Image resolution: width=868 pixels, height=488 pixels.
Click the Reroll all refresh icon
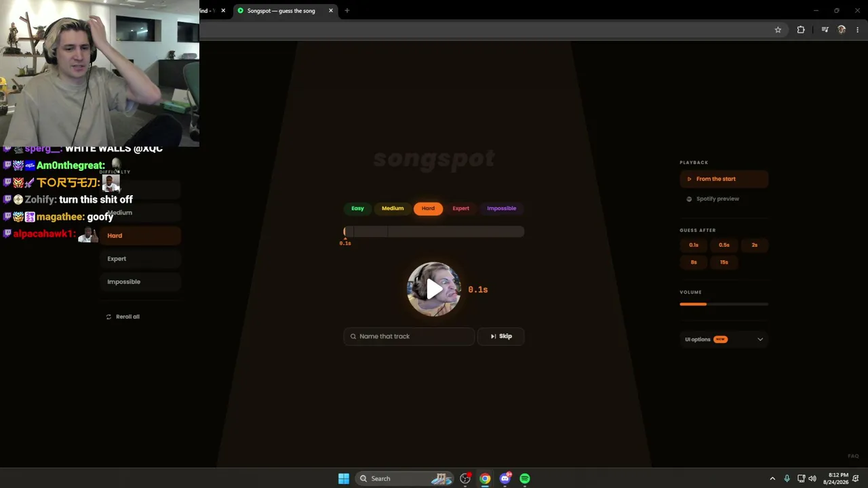pyautogui.click(x=108, y=317)
